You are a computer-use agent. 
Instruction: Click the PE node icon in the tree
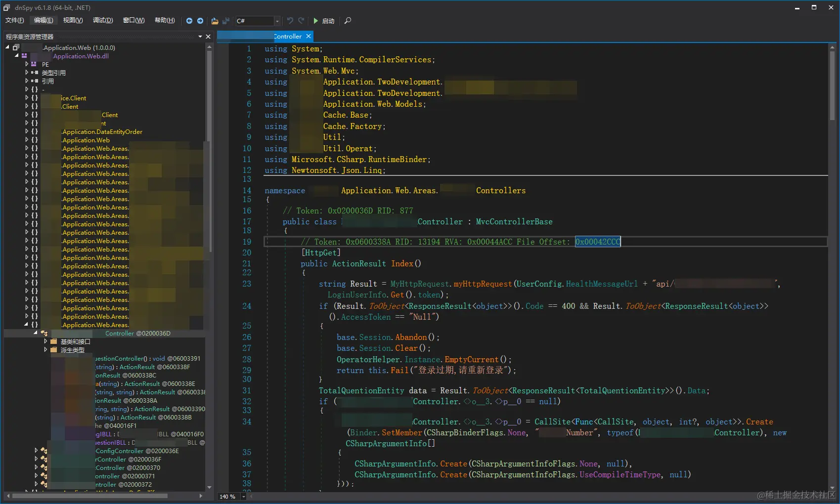coord(34,64)
